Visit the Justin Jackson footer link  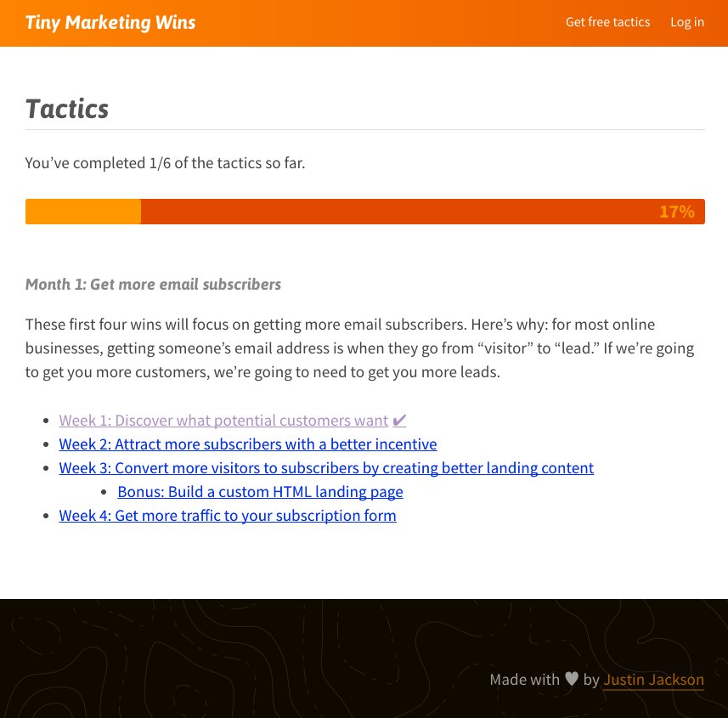[x=653, y=680]
